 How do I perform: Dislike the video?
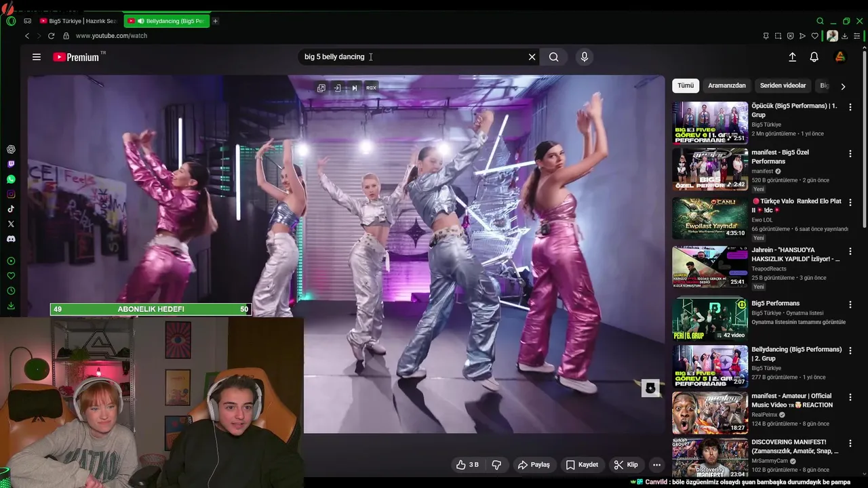point(496,465)
